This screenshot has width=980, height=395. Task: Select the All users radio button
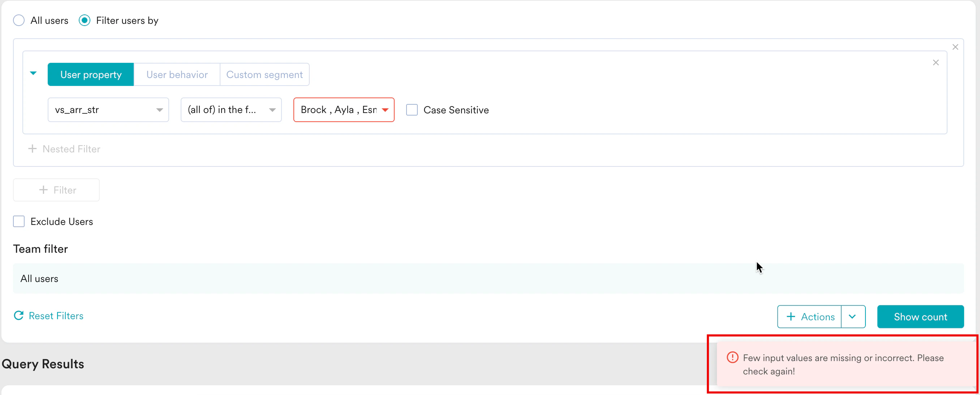pos(19,21)
